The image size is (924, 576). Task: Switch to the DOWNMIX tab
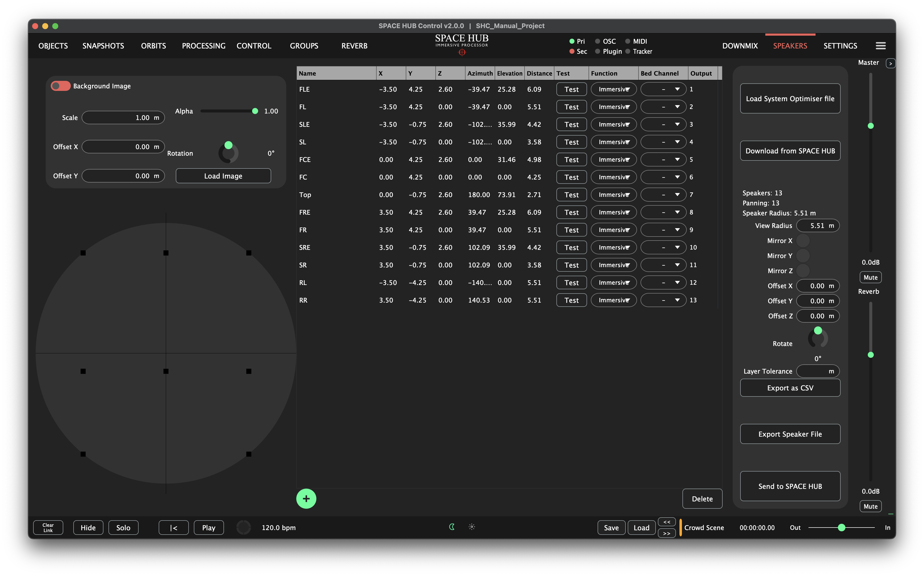[x=740, y=46]
